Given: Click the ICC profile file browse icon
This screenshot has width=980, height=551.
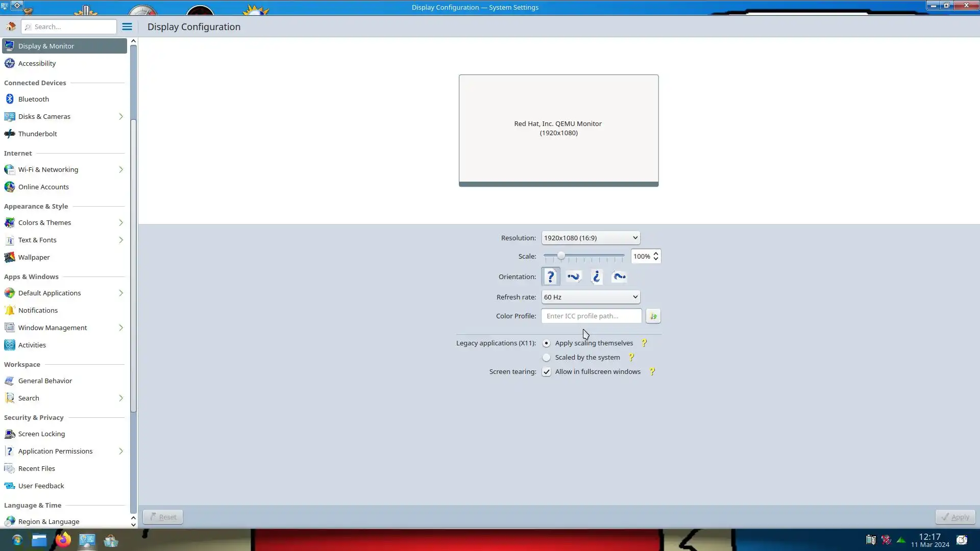Looking at the screenshot, I should click(x=653, y=316).
